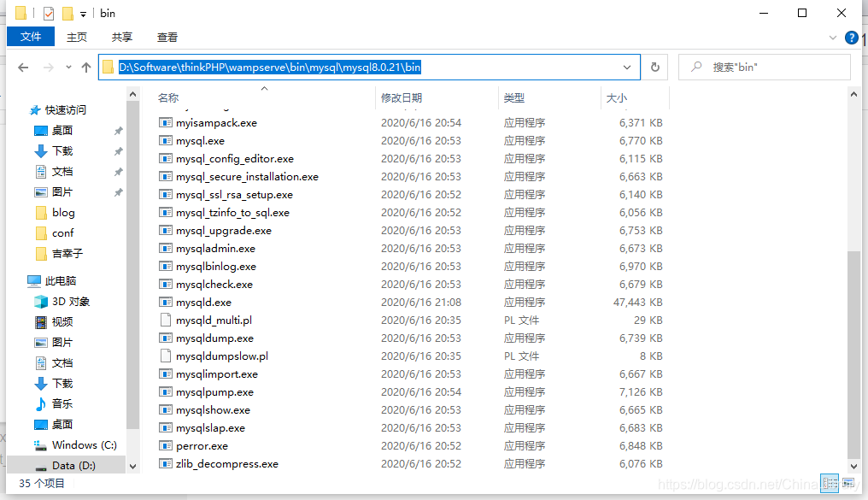Switch to large thumbnails view
The image size is (868, 500).
coord(847,483)
